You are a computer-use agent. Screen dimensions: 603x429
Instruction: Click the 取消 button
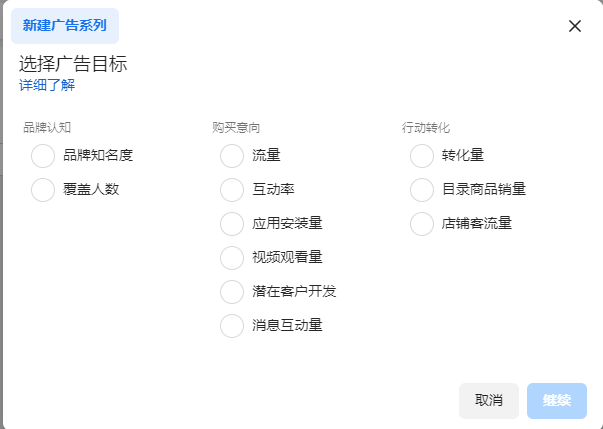coord(488,401)
